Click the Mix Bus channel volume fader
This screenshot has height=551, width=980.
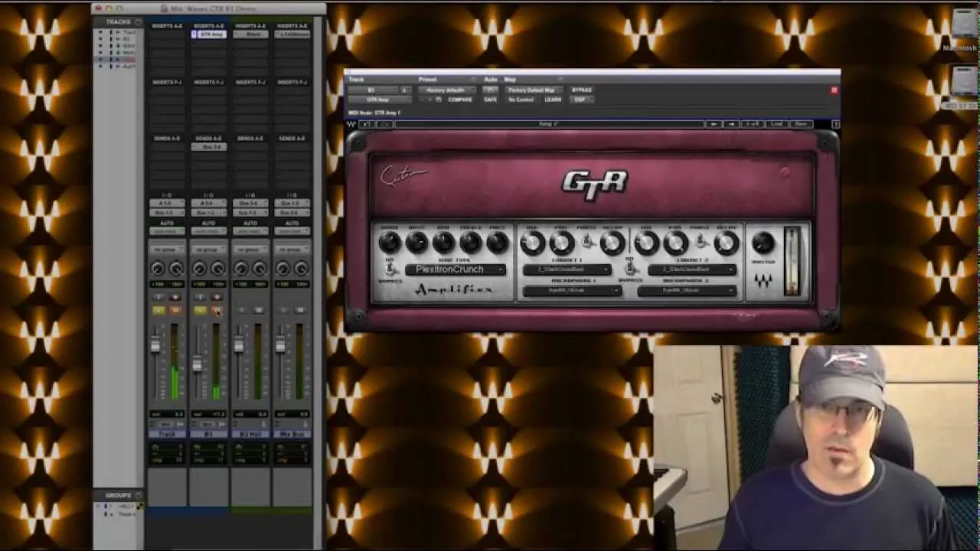click(280, 344)
